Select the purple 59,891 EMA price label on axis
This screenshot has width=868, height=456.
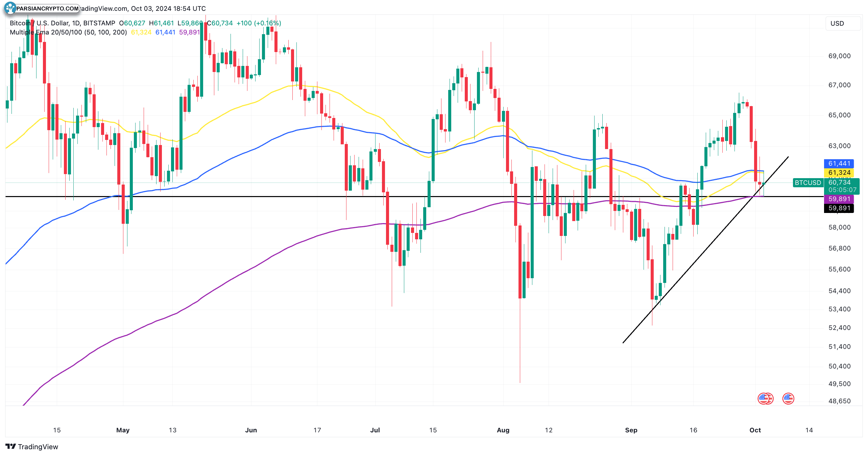tap(839, 199)
